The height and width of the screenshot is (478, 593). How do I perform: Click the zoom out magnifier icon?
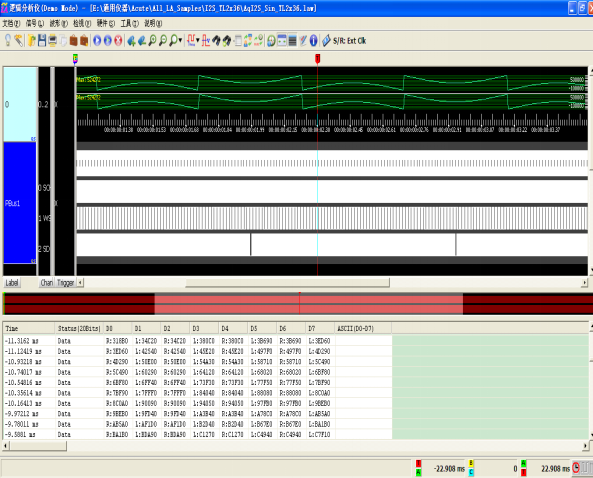point(163,40)
